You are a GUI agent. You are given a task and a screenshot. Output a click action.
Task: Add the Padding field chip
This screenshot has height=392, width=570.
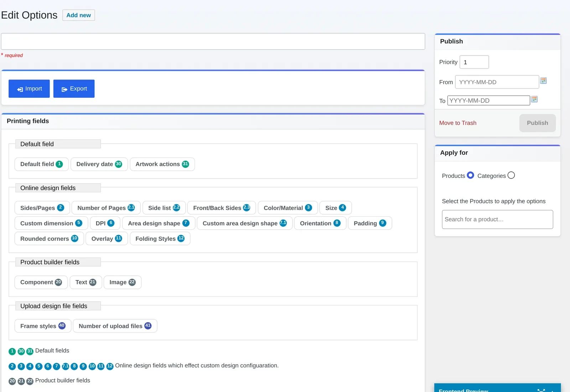pyautogui.click(x=370, y=223)
